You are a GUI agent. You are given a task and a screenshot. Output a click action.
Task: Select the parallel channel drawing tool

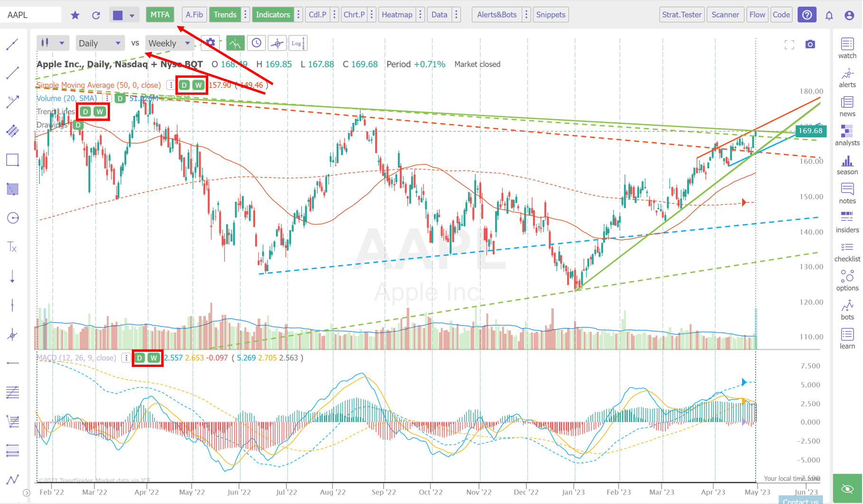pyautogui.click(x=13, y=130)
